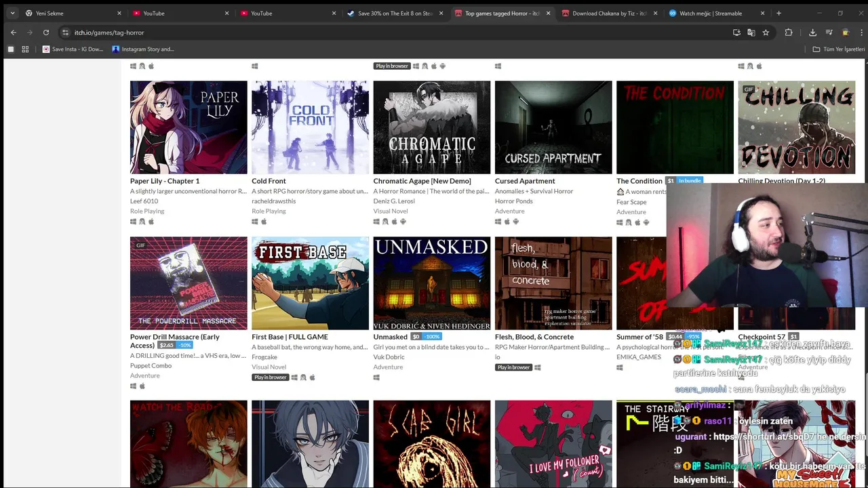Visit author 'Vuk Dobric' profile
The height and width of the screenshot is (488, 868).
(x=389, y=357)
